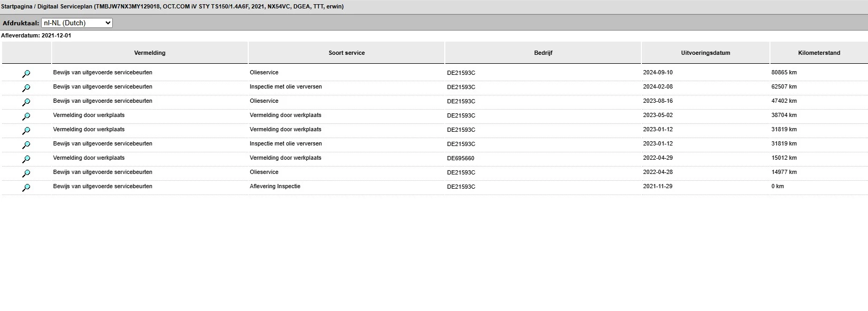Open magnifier for 31819 km Vermelding door werkplaats row

[26, 131]
